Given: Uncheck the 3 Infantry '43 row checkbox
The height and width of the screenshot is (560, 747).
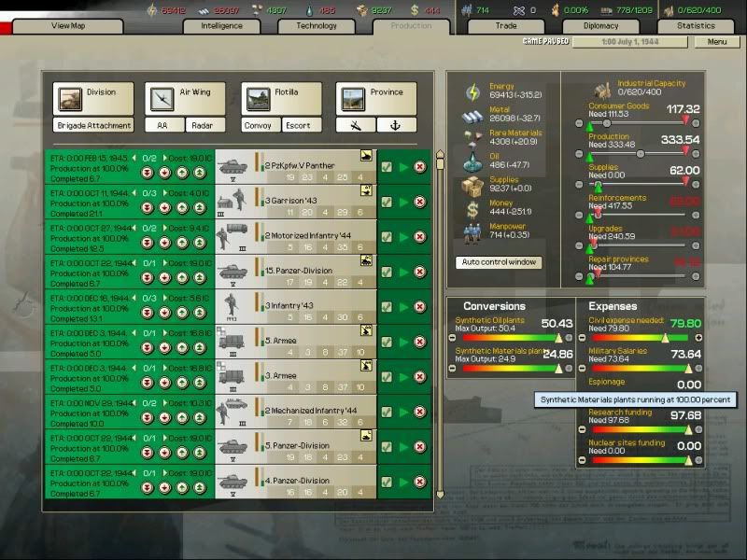Looking at the screenshot, I should [x=387, y=307].
